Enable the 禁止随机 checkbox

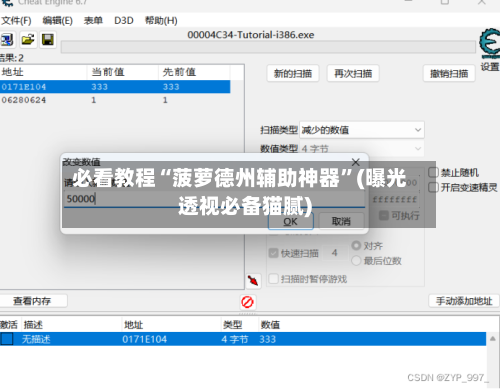[x=433, y=172]
